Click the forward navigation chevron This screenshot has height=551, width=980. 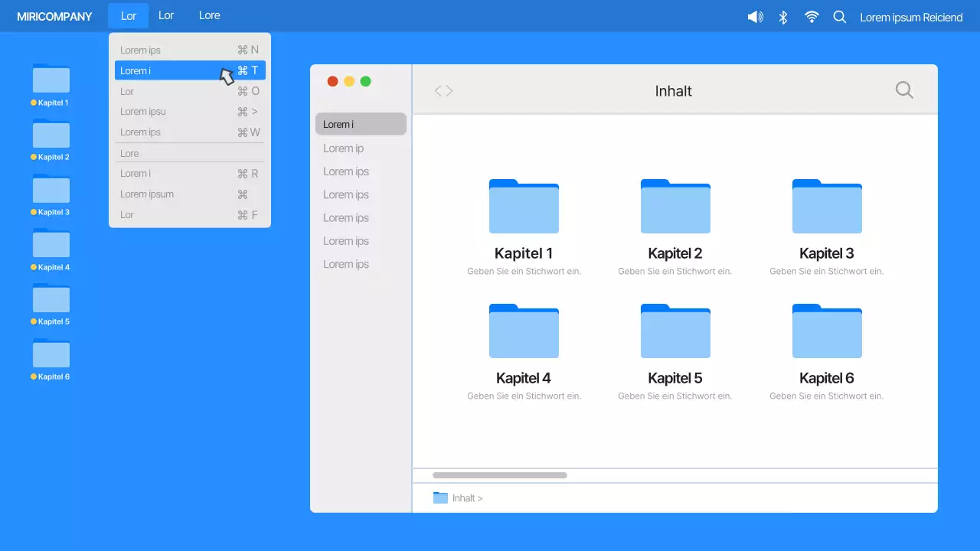449,90
